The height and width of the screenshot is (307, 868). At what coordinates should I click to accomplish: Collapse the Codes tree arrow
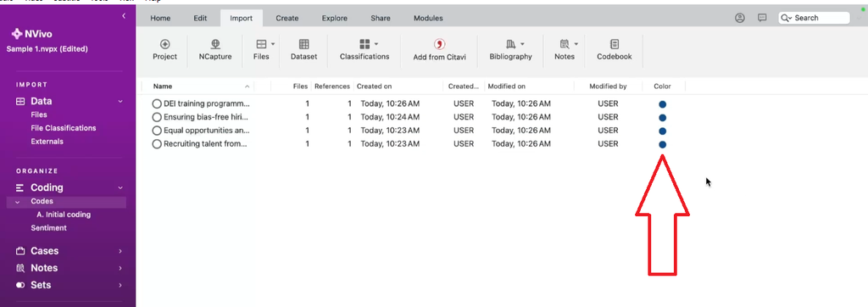pos(17,202)
